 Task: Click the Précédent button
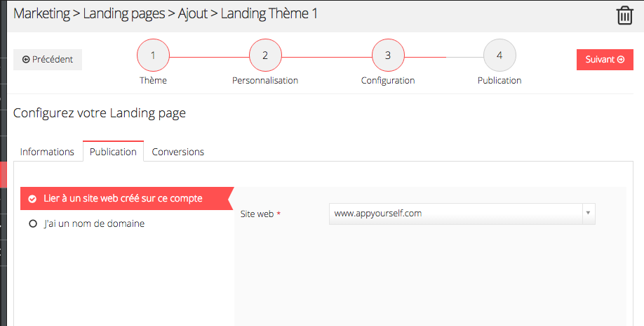(48, 60)
